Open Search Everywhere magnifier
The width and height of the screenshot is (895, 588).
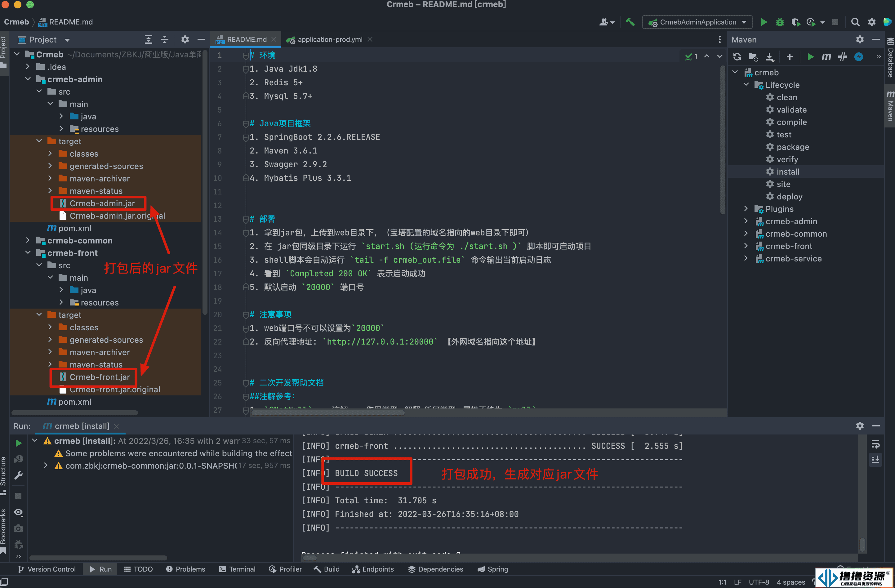pyautogui.click(x=855, y=22)
